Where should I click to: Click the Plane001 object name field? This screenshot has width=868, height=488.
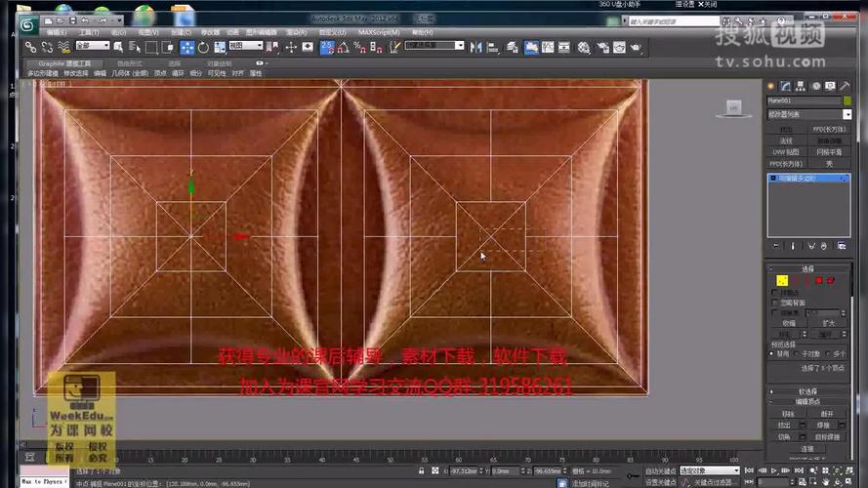(x=804, y=101)
